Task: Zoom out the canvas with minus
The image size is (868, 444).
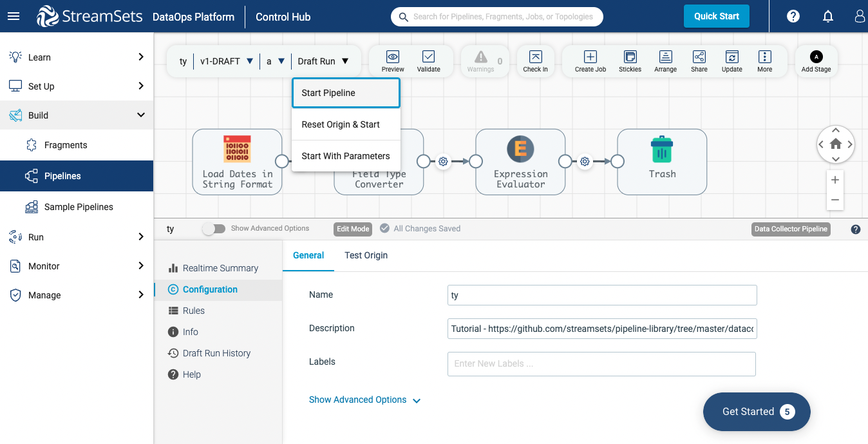Action: pyautogui.click(x=835, y=200)
